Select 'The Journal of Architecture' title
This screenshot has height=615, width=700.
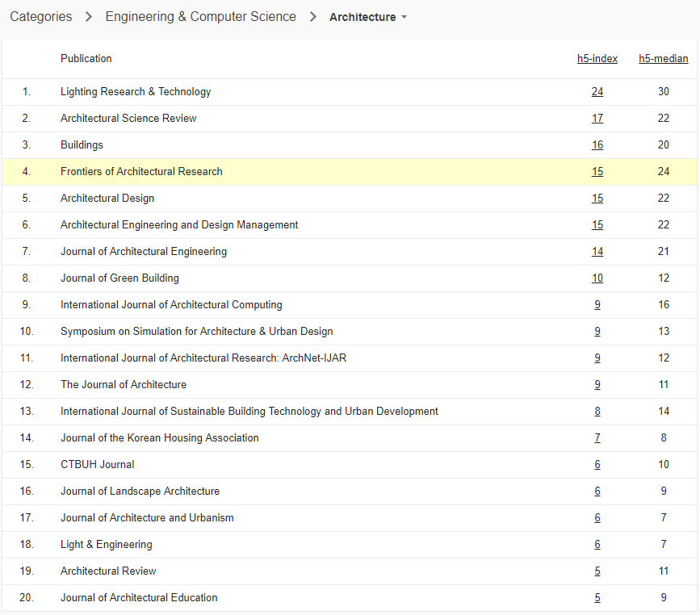click(x=124, y=385)
